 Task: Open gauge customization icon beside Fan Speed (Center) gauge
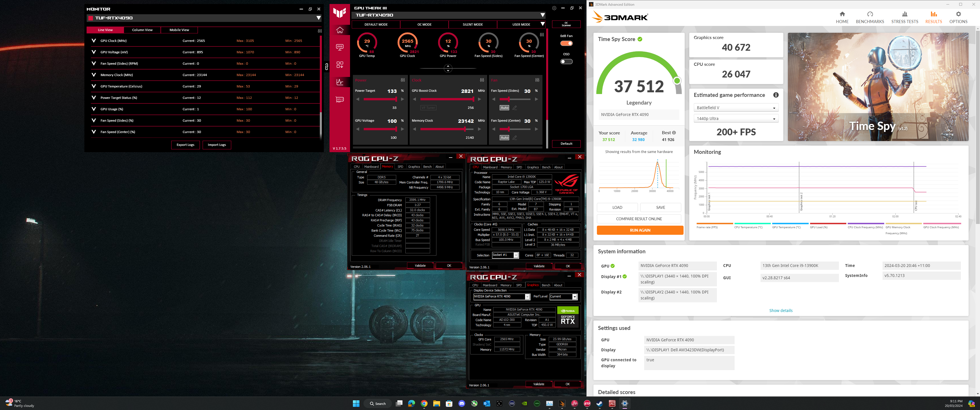(x=542, y=34)
